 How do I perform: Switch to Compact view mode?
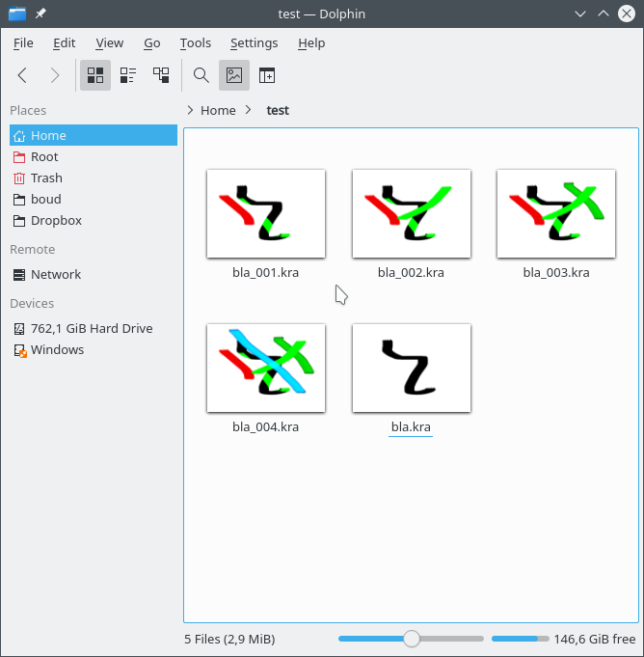(128, 75)
